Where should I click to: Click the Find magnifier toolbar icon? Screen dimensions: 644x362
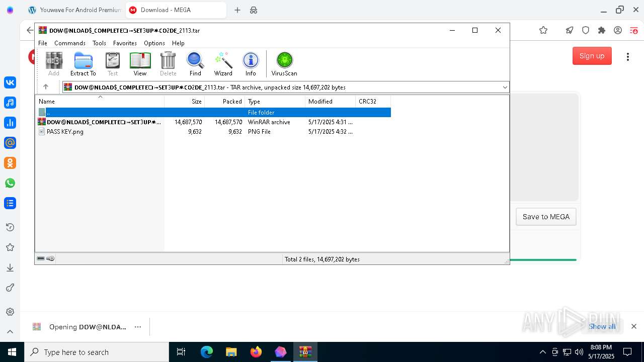[195, 64]
